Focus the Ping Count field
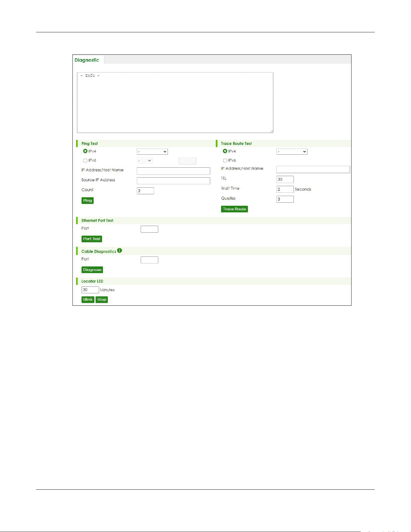Screen dimensions: 411x532 coord(145,191)
